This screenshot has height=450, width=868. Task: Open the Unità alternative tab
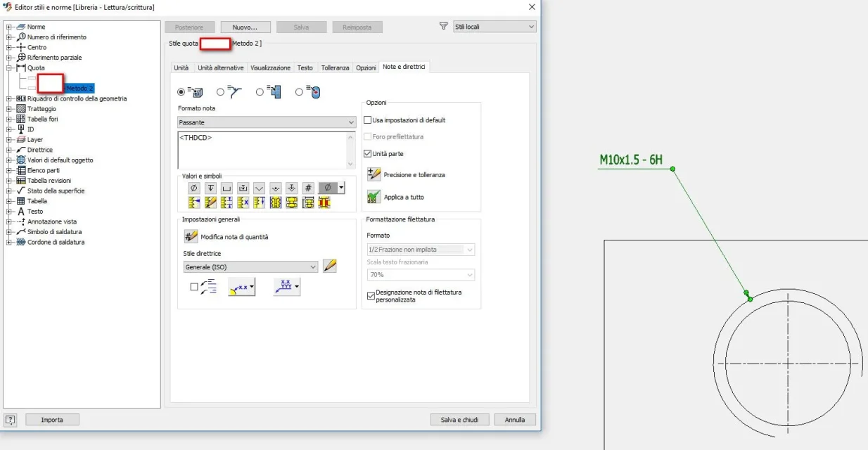[x=220, y=67]
